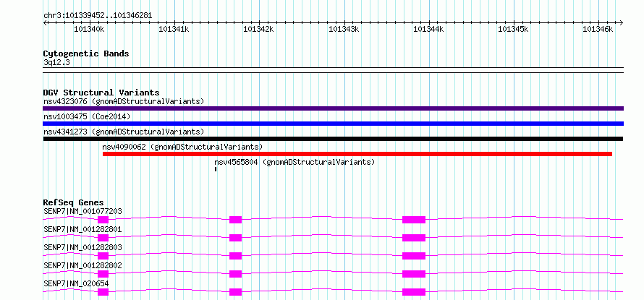Click middle exon of SENP7 NM_001282803
The height and width of the screenshot is (300, 644).
coord(235,256)
